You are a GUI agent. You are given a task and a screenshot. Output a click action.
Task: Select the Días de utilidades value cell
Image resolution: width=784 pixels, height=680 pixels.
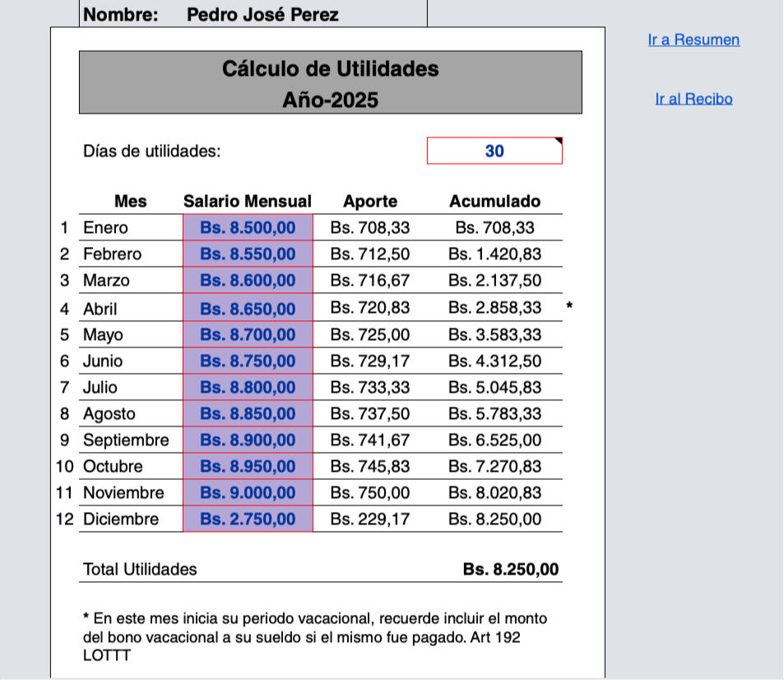(x=494, y=151)
